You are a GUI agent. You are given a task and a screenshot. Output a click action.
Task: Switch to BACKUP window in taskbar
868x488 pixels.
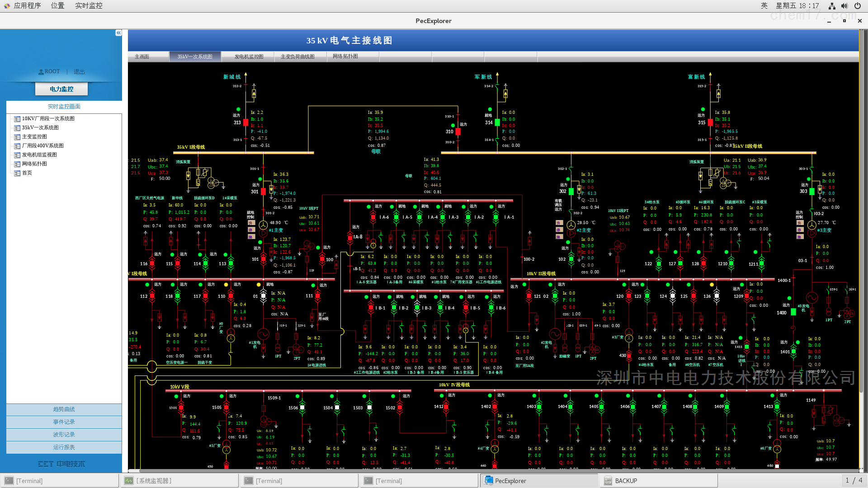[658, 481]
